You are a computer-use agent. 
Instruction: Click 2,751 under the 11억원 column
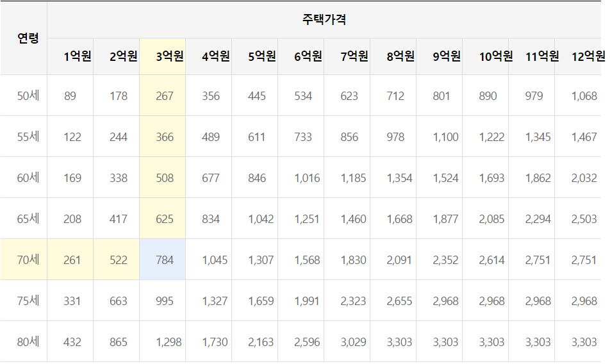538,260
